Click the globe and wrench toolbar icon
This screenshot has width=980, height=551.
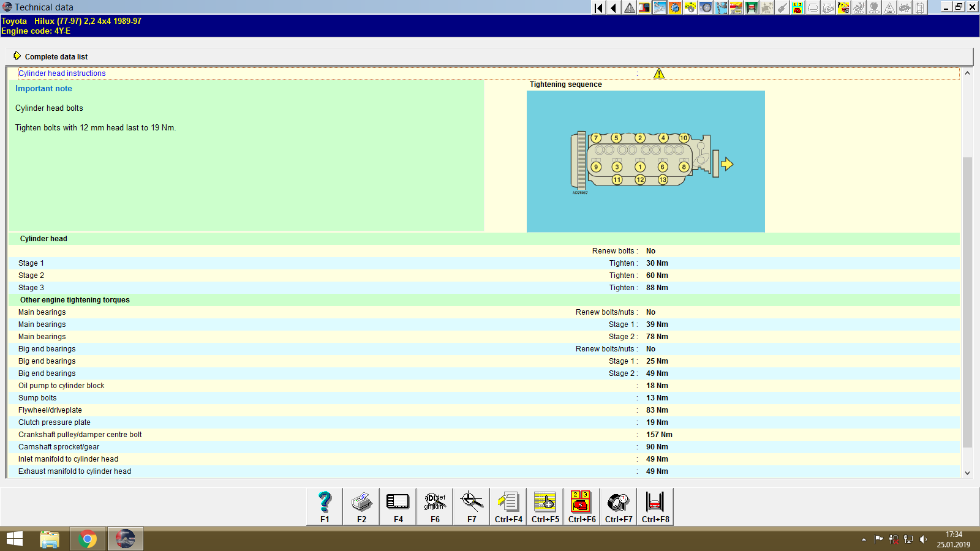(x=675, y=7)
